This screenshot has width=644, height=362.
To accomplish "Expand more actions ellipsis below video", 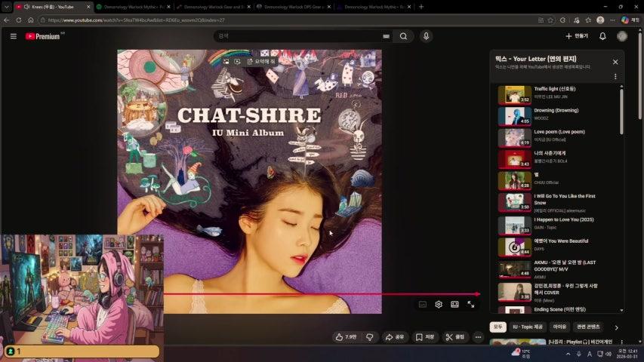I will 478,337.
